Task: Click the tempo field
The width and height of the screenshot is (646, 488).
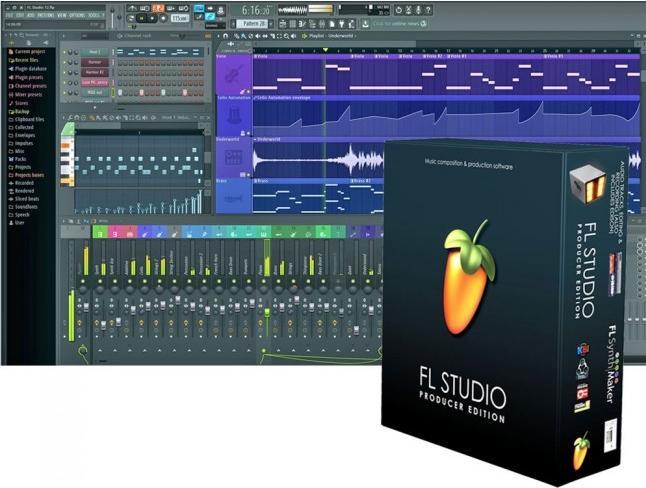Action: pyautogui.click(x=180, y=19)
